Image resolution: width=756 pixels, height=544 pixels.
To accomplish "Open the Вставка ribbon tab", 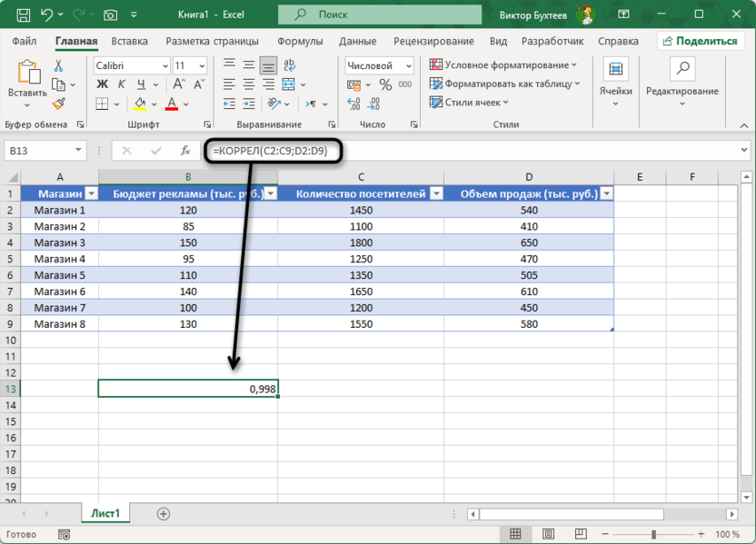I will tap(129, 41).
